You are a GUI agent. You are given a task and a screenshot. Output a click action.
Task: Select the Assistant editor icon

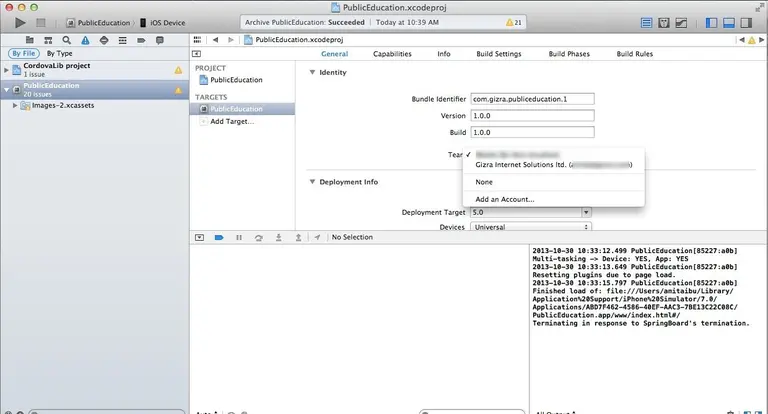tap(664, 23)
